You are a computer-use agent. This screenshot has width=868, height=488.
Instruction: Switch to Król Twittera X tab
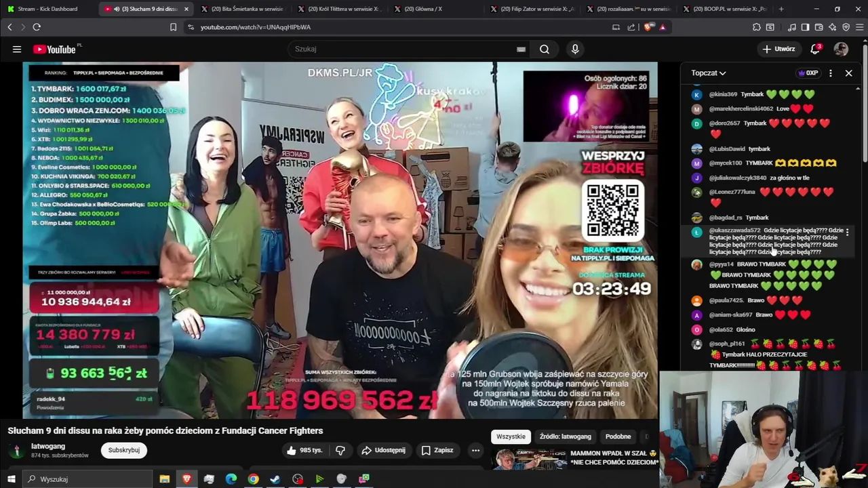click(x=342, y=9)
